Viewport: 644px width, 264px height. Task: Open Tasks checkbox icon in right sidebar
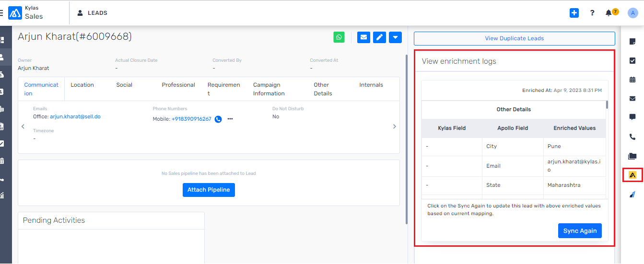click(632, 61)
